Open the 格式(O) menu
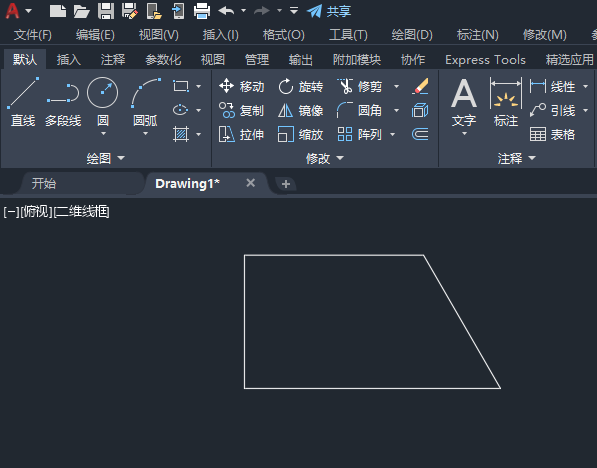597x468 pixels. [284, 35]
